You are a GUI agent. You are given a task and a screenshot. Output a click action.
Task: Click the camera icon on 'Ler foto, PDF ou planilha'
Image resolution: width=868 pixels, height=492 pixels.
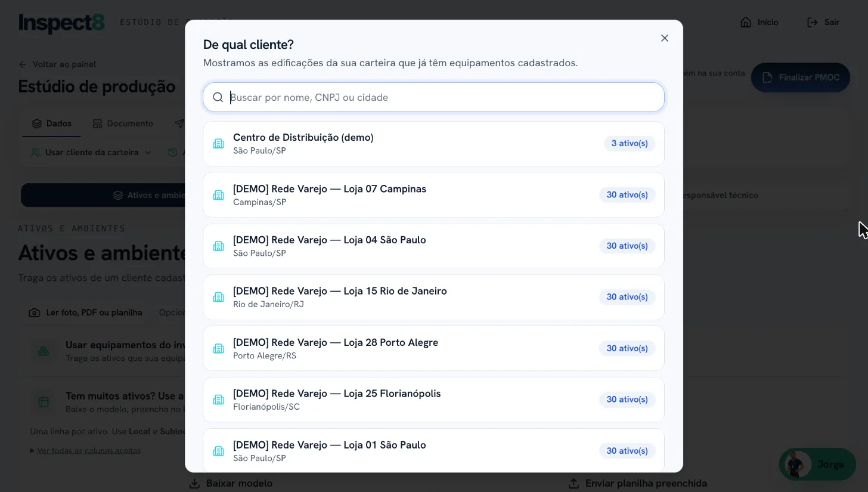pos(35,312)
